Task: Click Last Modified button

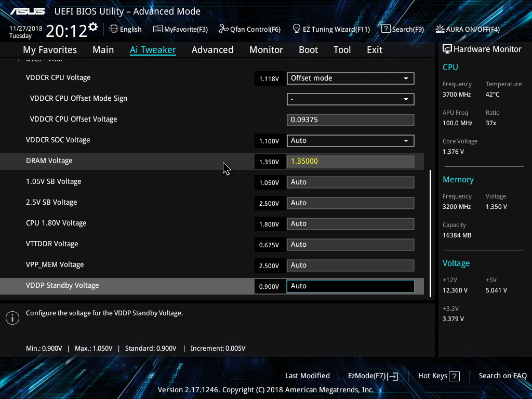Action: coord(308,376)
